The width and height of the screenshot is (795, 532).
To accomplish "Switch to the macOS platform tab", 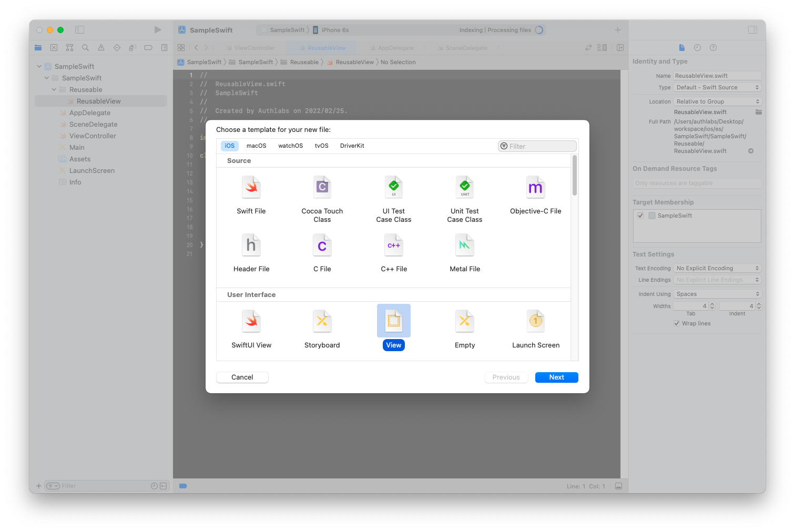I will click(257, 146).
